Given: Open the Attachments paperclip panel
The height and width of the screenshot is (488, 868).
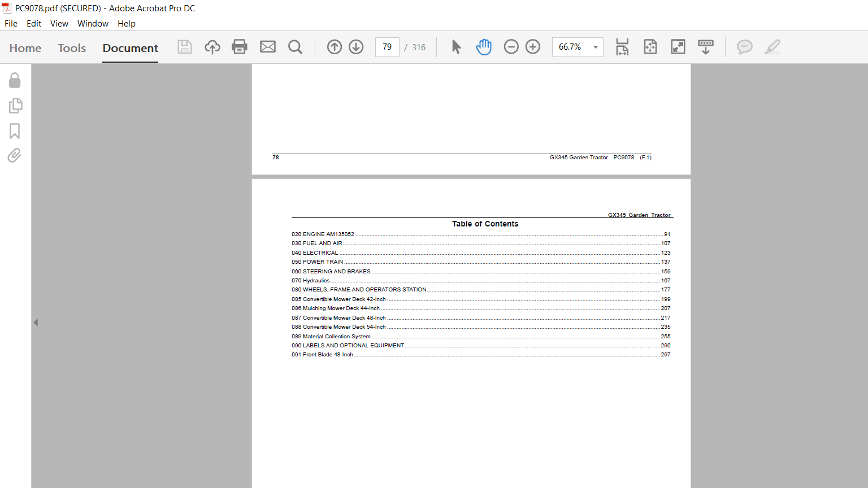Looking at the screenshot, I should pos(15,155).
